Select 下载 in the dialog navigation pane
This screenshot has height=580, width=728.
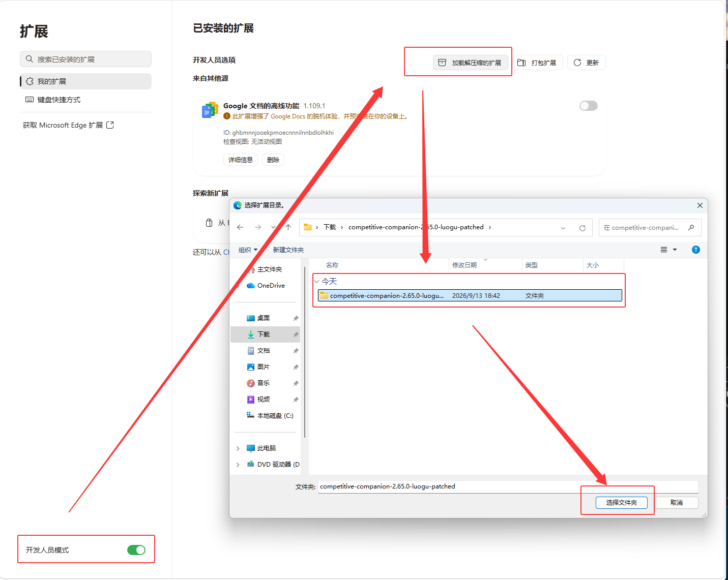click(x=265, y=334)
